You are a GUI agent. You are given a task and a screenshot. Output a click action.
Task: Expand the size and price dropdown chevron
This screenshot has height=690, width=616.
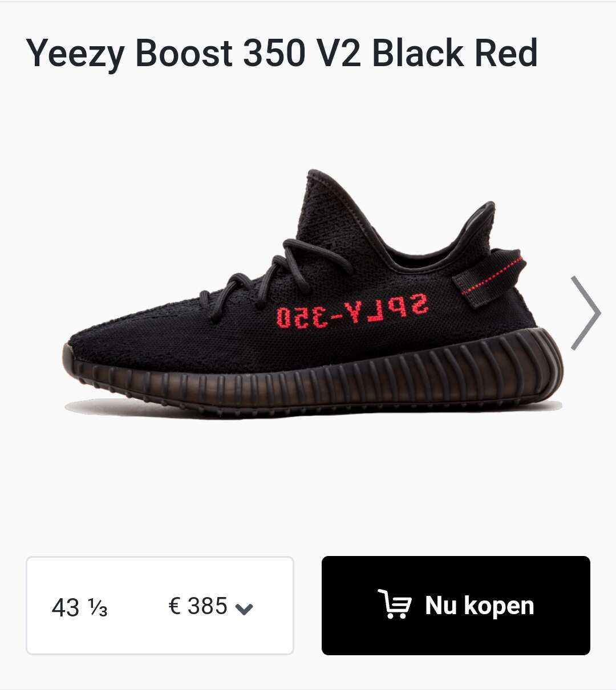(244, 608)
